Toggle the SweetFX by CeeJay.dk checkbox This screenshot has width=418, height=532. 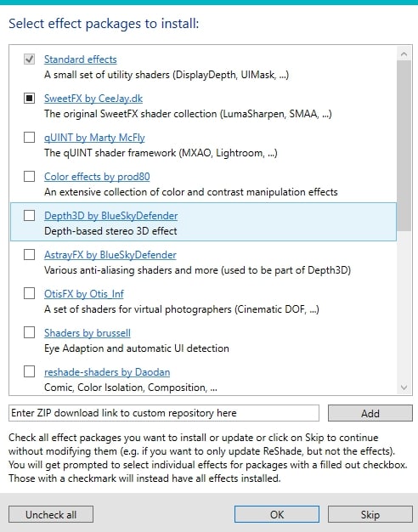[29, 99]
